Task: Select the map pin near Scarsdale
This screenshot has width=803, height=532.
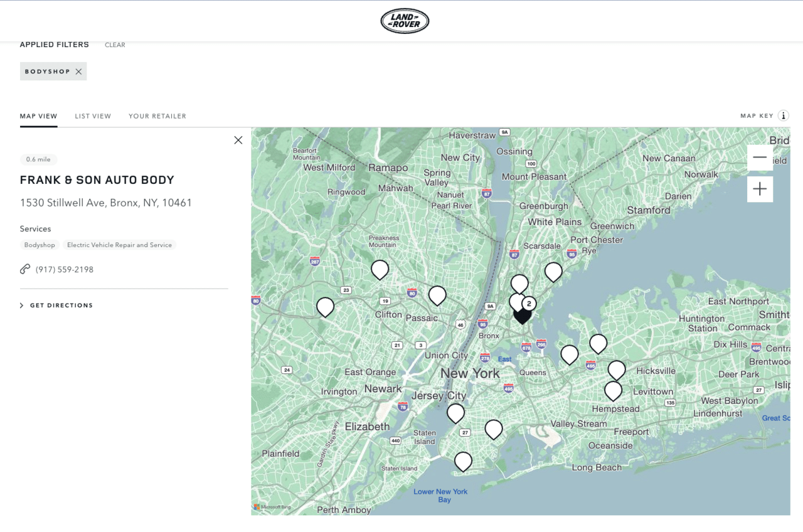Action: 553,272
